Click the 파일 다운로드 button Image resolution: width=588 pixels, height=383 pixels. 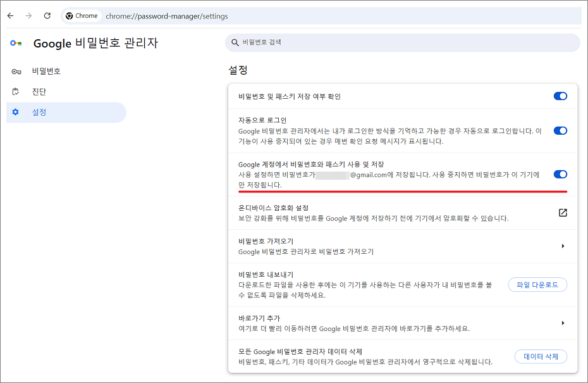[537, 285]
